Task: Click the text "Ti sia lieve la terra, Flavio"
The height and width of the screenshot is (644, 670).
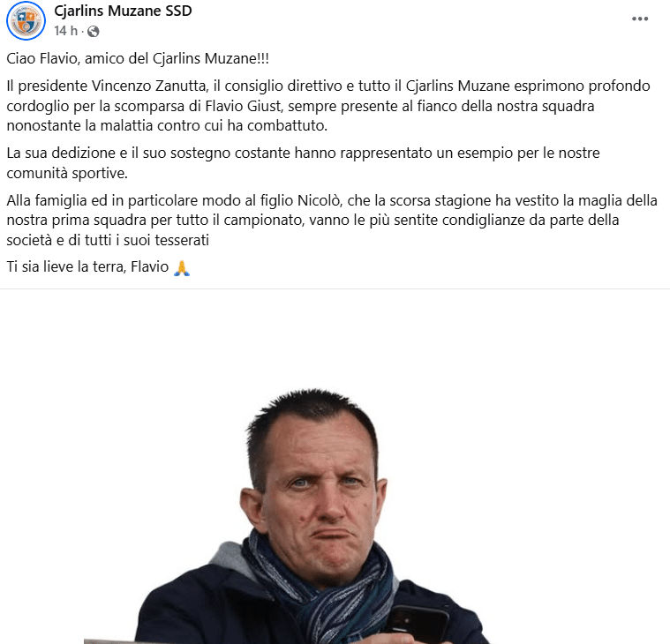Action: (87, 266)
